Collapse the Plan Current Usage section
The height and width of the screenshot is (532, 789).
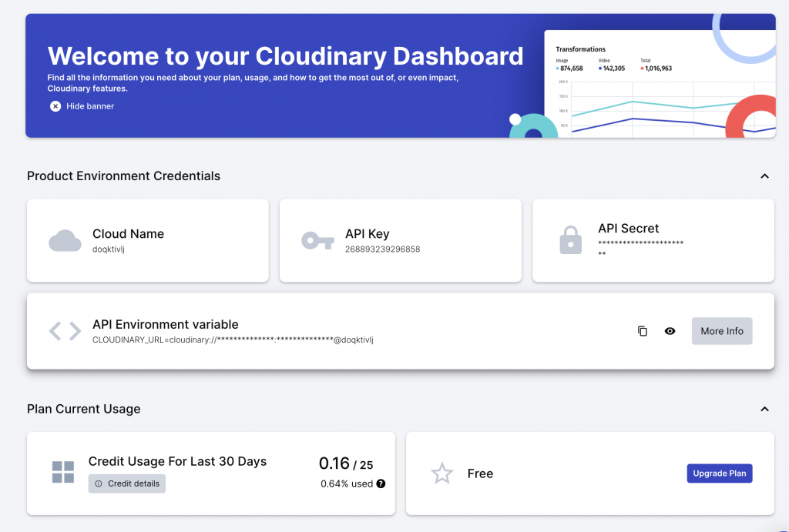pyautogui.click(x=764, y=409)
